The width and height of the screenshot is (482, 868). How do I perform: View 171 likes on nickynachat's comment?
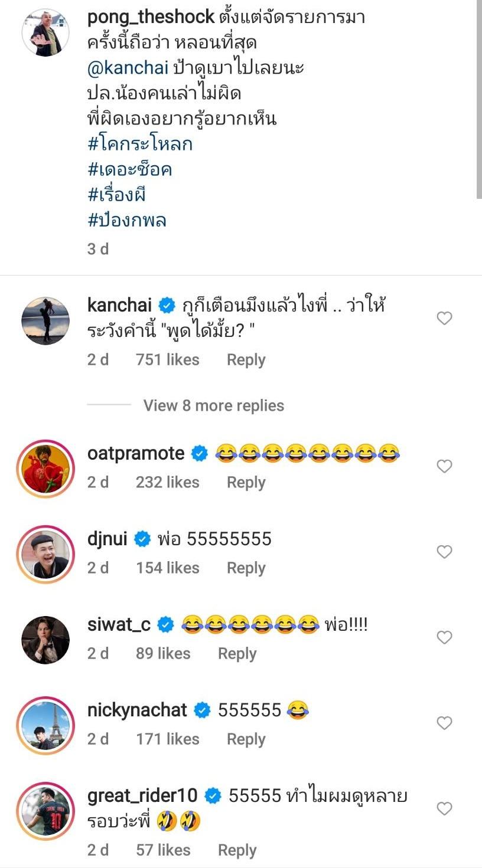click(x=168, y=739)
